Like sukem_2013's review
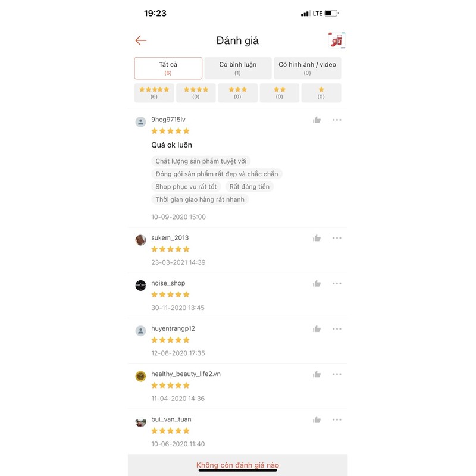Image resolution: width=476 pixels, height=476 pixels. pyautogui.click(x=317, y=238)
